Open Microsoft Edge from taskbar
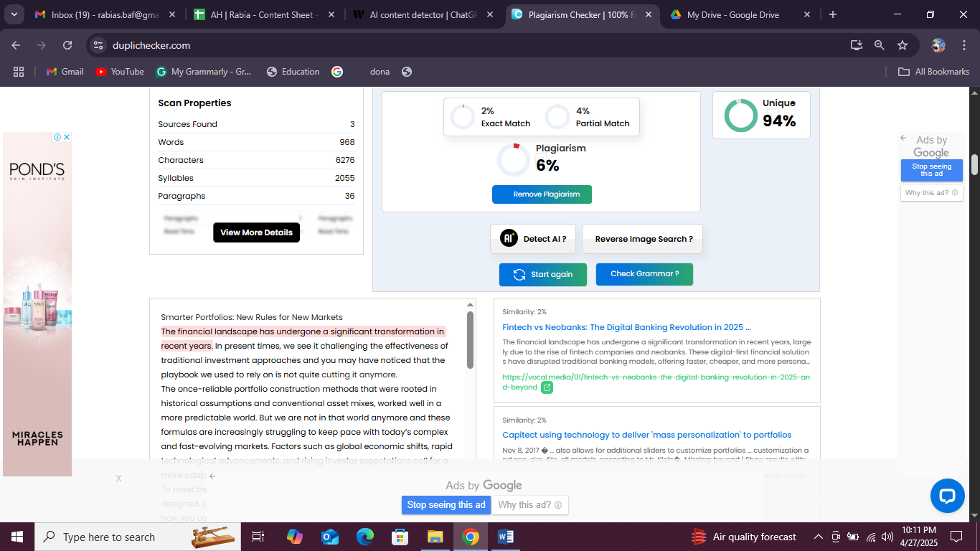The height and width of the screenshot is (551, 980). click(x=365, y=537)
